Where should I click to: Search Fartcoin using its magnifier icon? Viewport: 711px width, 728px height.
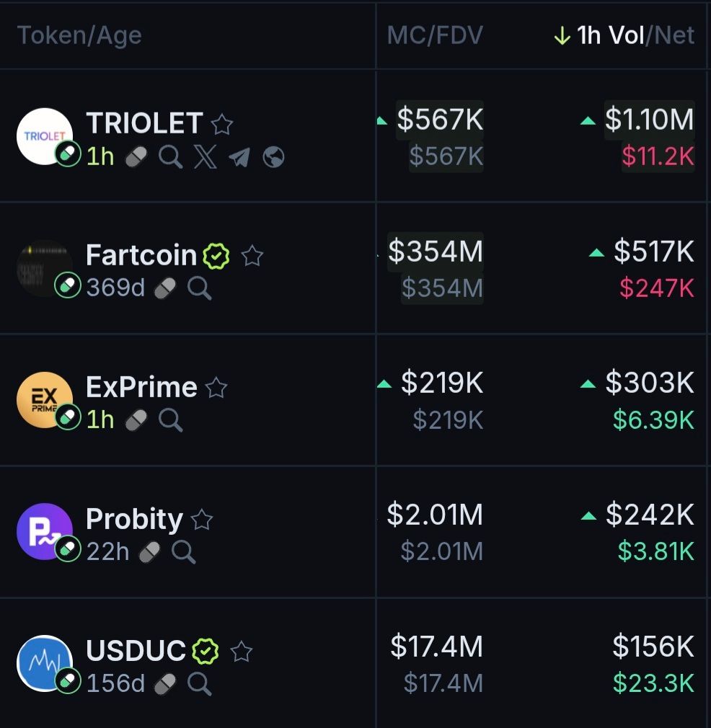point(199,288)
